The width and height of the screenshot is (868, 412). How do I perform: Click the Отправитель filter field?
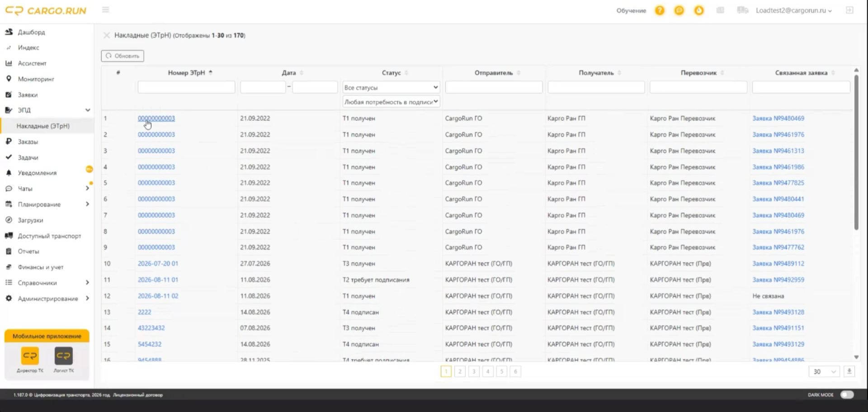(494, 87)
